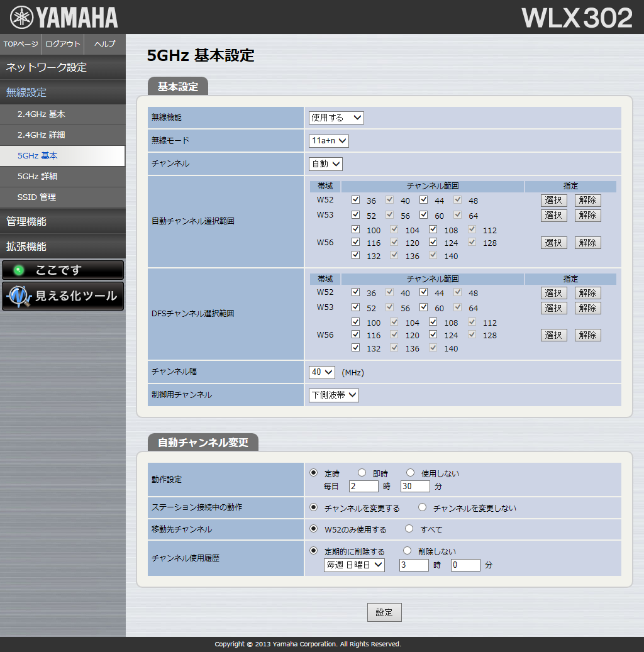Expand the 無線モード 11a+n dropdown

click(x=328, y=141)
